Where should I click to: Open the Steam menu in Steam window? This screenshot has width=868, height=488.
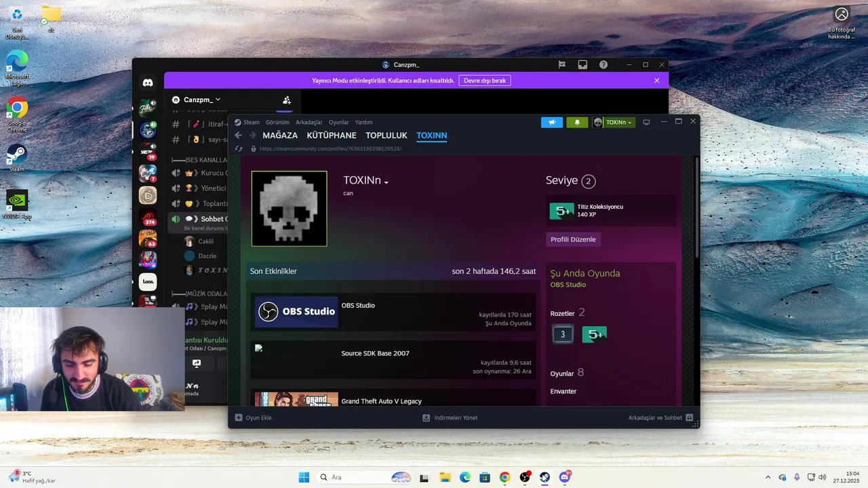click(x=248, y=122)
